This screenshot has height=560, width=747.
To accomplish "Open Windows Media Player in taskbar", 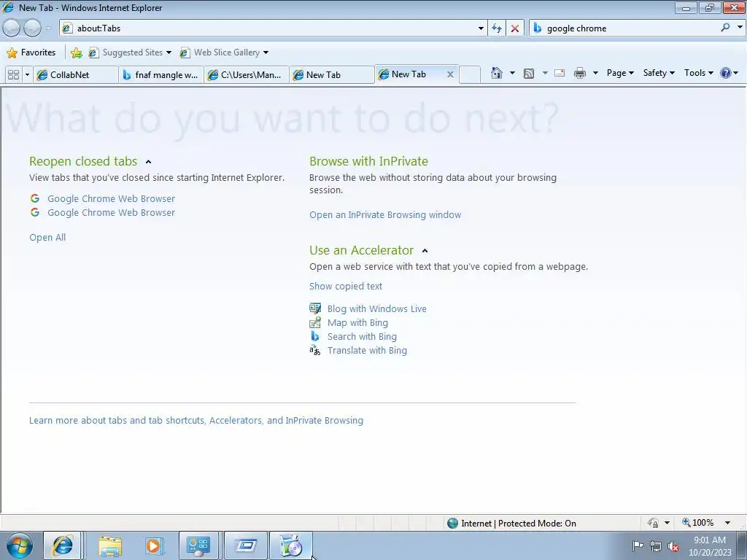I will [x=153, y=546].
